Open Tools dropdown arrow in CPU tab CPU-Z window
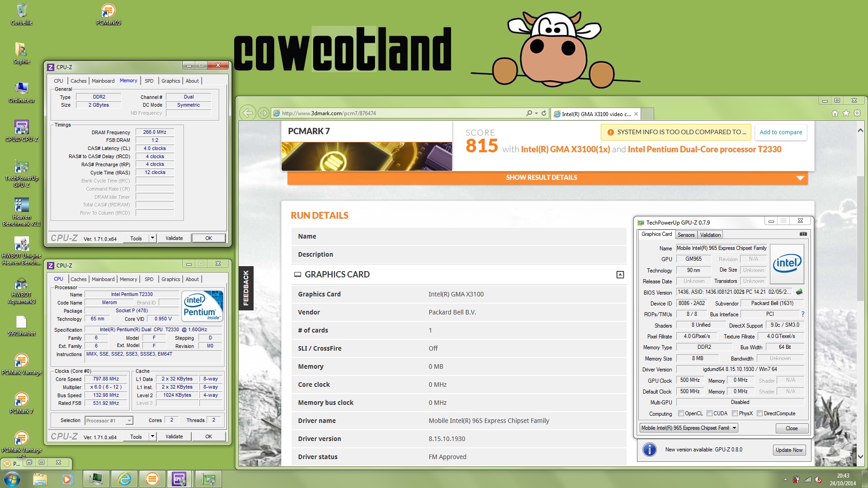 [152, 436]
